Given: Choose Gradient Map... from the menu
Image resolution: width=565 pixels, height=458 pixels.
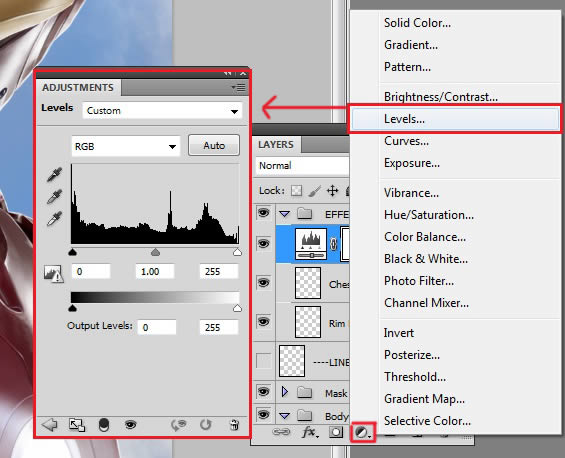Looking at the screenshot, I should coord(424,399).
